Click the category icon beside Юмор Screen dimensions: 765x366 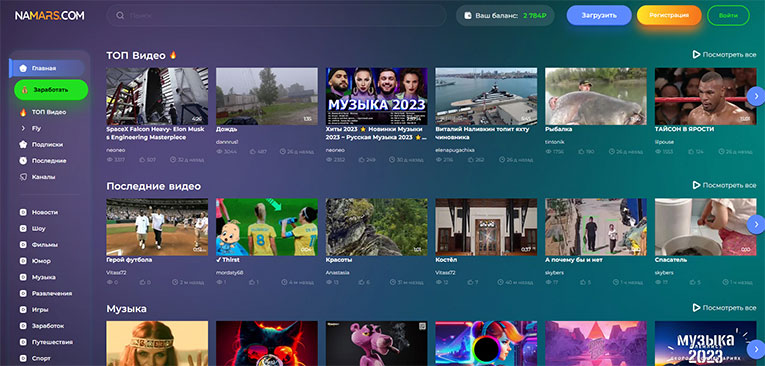click(x=23, y=261)
